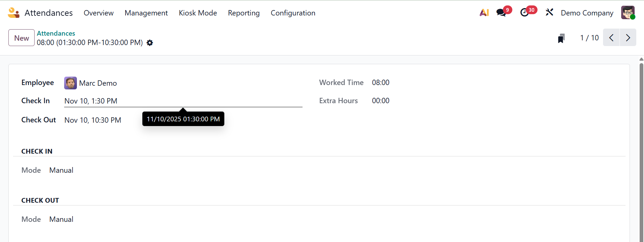Click the debug tools wrench icon

549,13
